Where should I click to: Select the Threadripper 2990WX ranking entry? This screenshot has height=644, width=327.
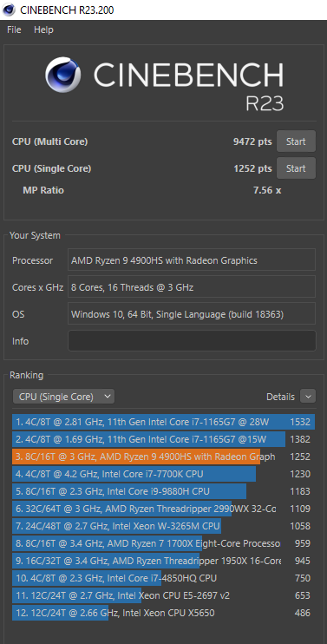point(164,509)
